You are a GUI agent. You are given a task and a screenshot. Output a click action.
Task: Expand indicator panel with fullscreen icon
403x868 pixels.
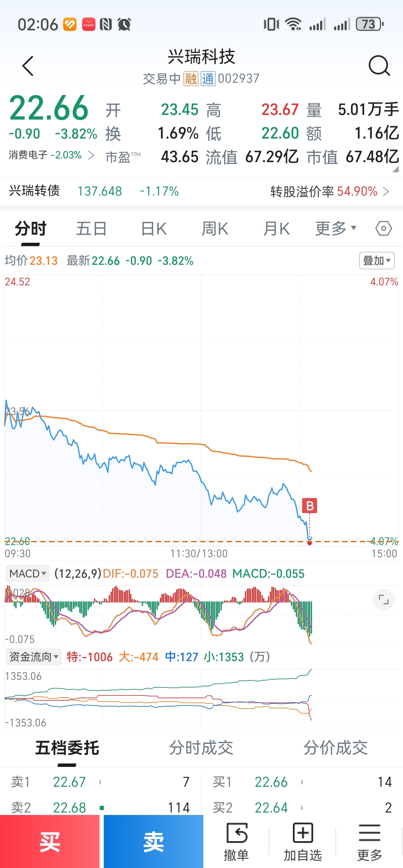(383, 600)
